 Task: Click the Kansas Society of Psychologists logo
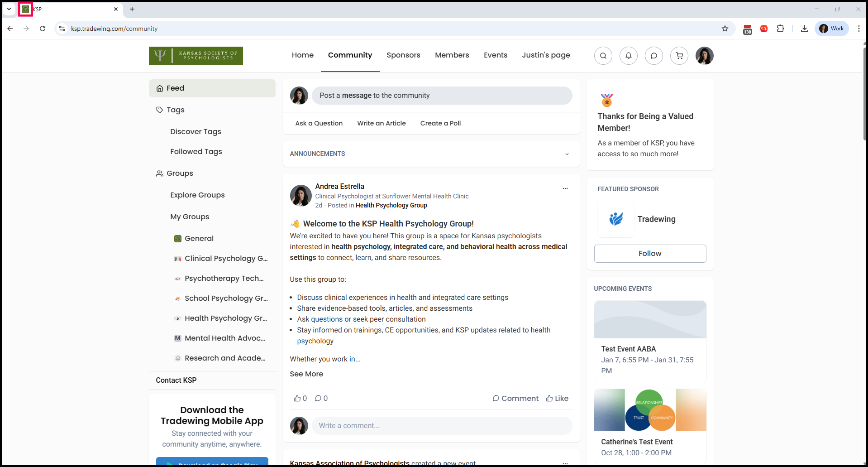(x=196, y=56)
